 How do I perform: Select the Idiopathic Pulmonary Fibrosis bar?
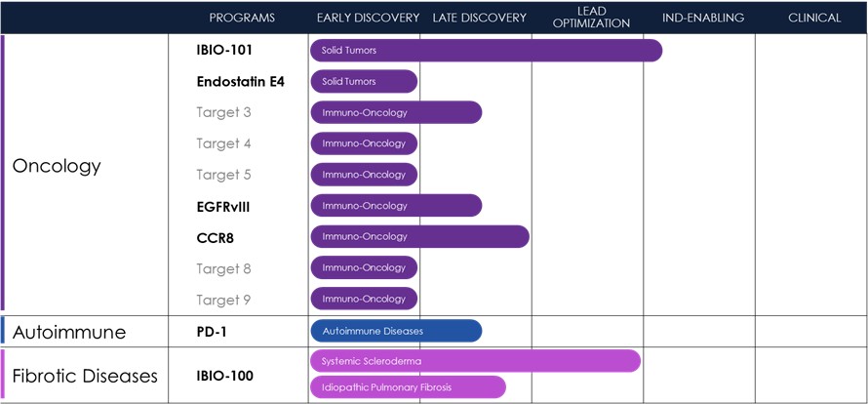(407, 387)
